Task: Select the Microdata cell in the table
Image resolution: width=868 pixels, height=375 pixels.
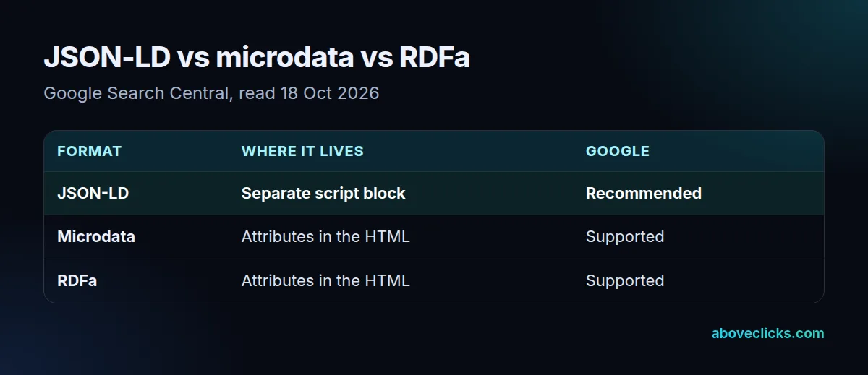Action: tap(96, 237)
